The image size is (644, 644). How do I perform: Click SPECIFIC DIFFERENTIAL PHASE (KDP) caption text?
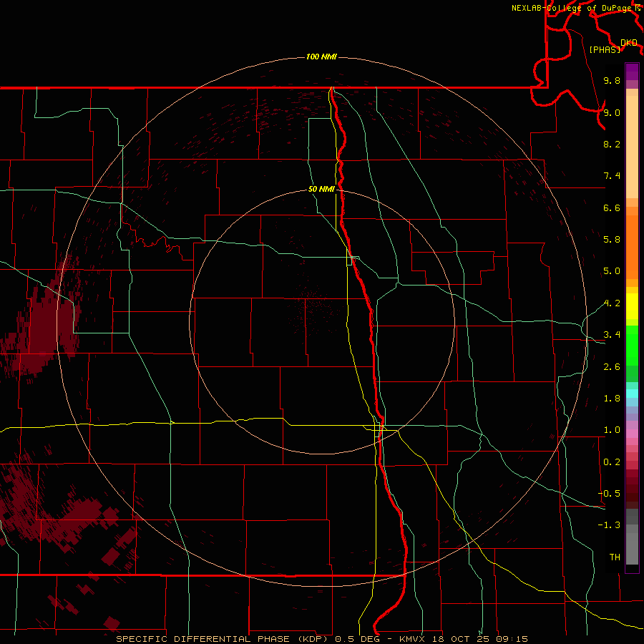pos(222,639)
